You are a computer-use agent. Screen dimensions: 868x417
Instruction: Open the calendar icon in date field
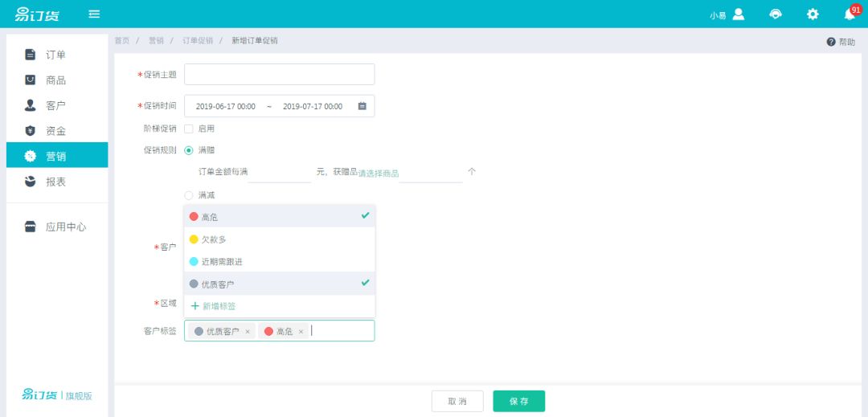(x=362, y=106)
